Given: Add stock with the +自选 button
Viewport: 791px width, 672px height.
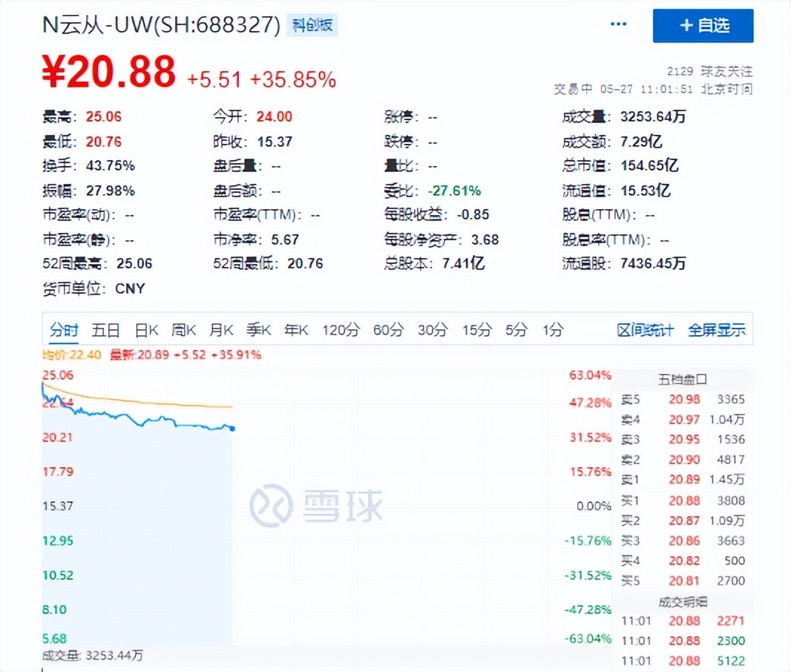Looking at the screenshot, I should tap(703, 25).
